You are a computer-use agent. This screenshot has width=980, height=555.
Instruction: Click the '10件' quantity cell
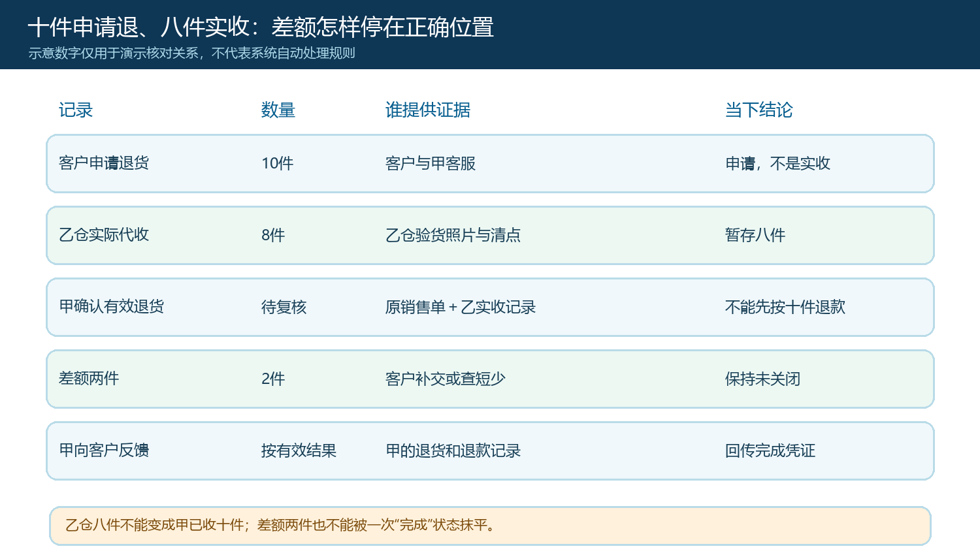click(278, 163)
